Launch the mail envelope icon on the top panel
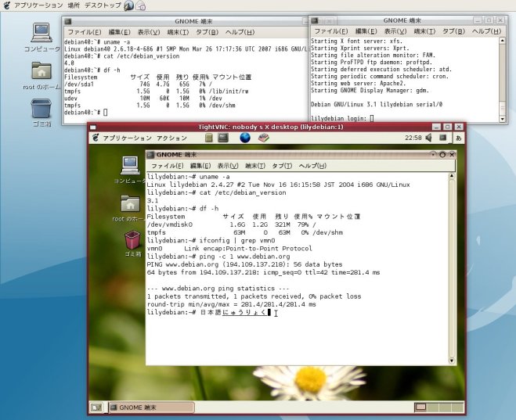Viewport: 516px width, 420px height. coord(141,5)
